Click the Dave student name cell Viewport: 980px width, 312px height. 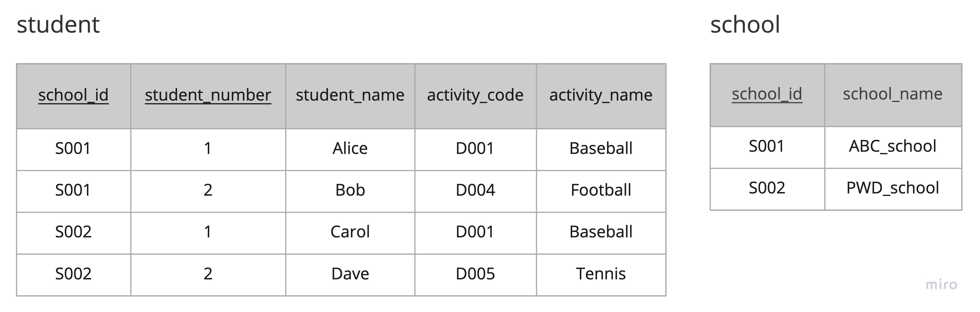pos(350,274)
